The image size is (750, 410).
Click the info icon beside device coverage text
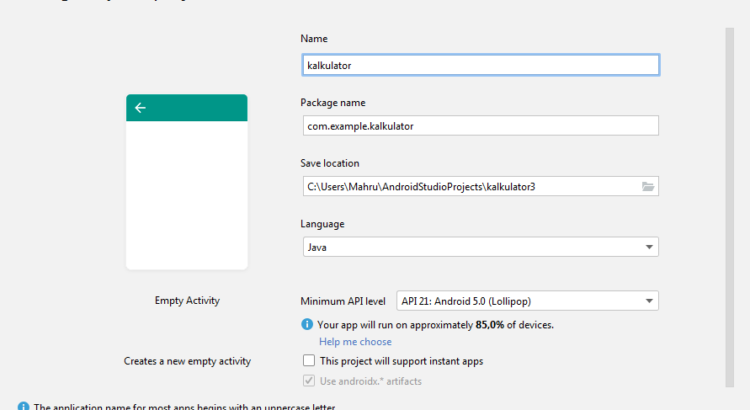(307, 325)
